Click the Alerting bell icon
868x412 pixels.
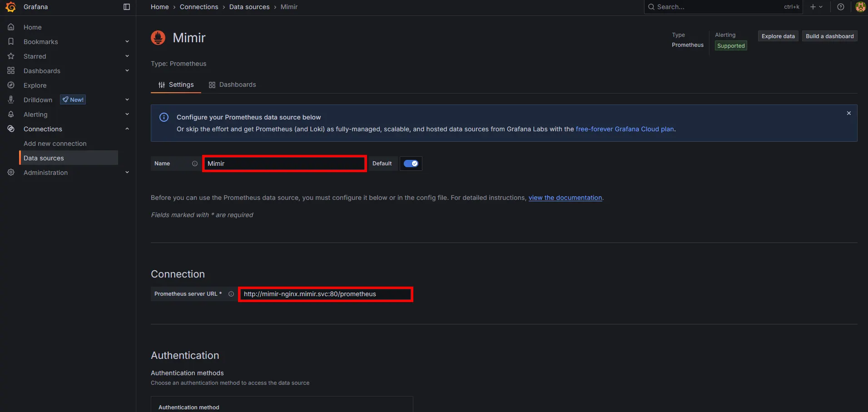point(11,114)
